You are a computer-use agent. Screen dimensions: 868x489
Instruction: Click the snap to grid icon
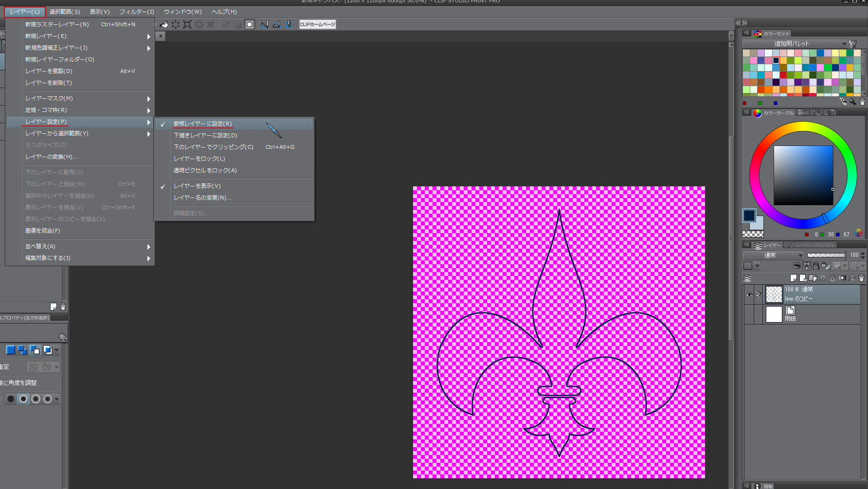pyautogui.click(x=289, y=24)
